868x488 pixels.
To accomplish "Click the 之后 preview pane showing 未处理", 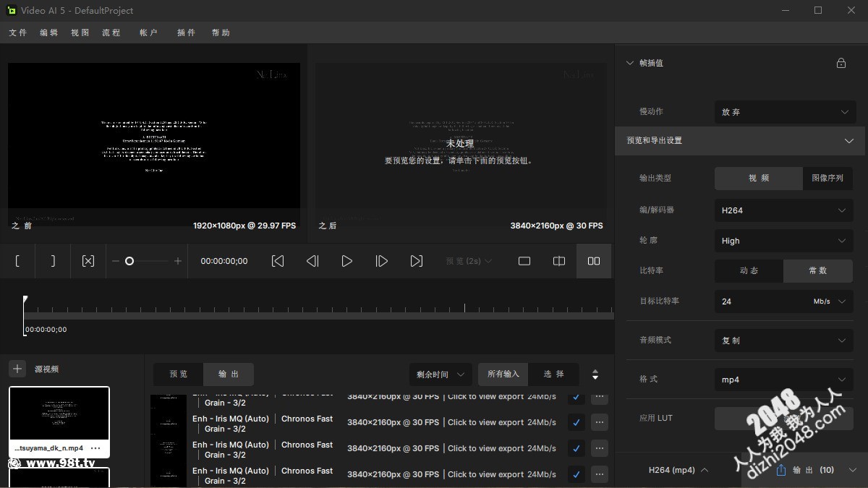I will coord(460,145).
